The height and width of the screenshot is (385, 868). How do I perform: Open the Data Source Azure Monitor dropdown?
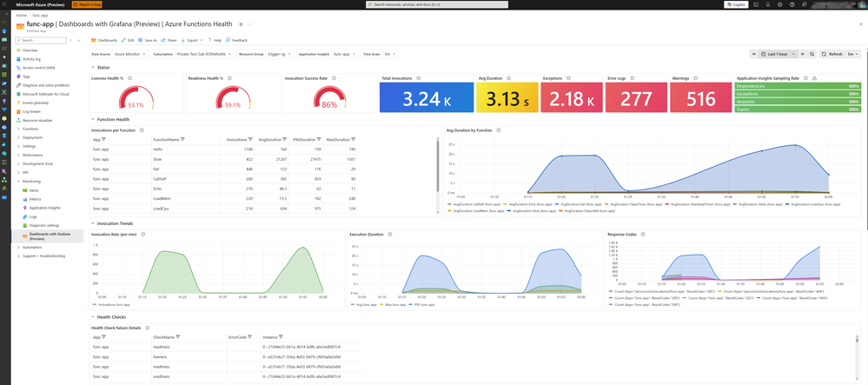click(x=130, y=54)
